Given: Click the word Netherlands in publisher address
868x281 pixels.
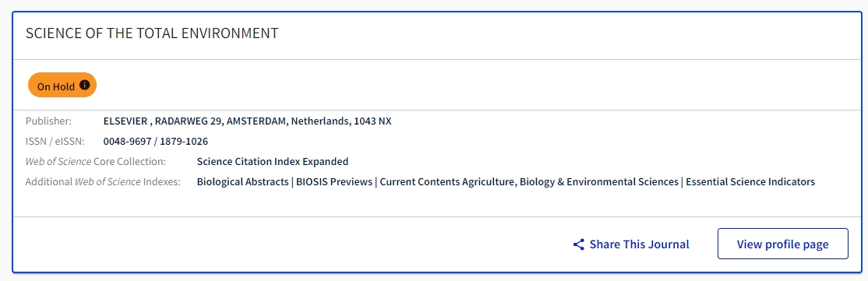Looking at the screenshot, I should pos(320,121).
